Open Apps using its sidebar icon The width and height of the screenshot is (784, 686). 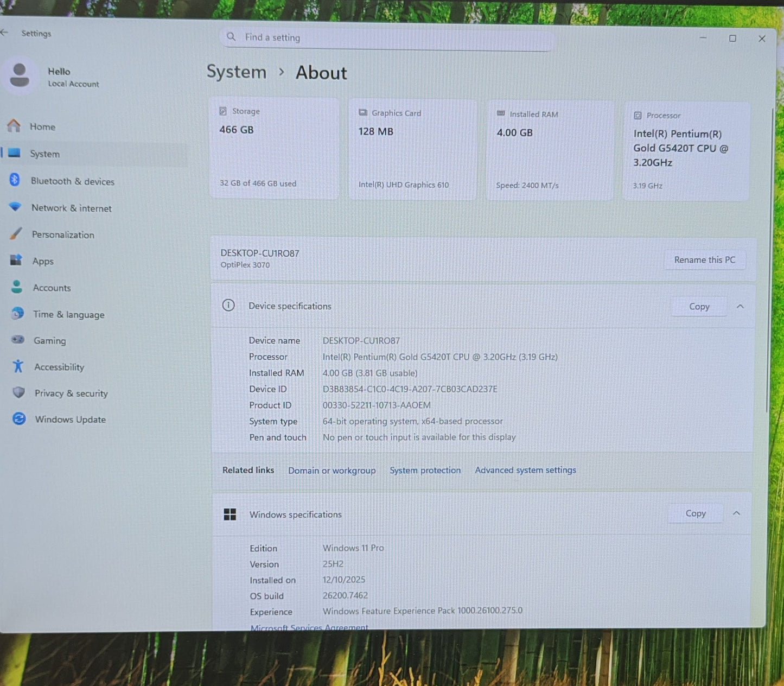pos(16,261)
